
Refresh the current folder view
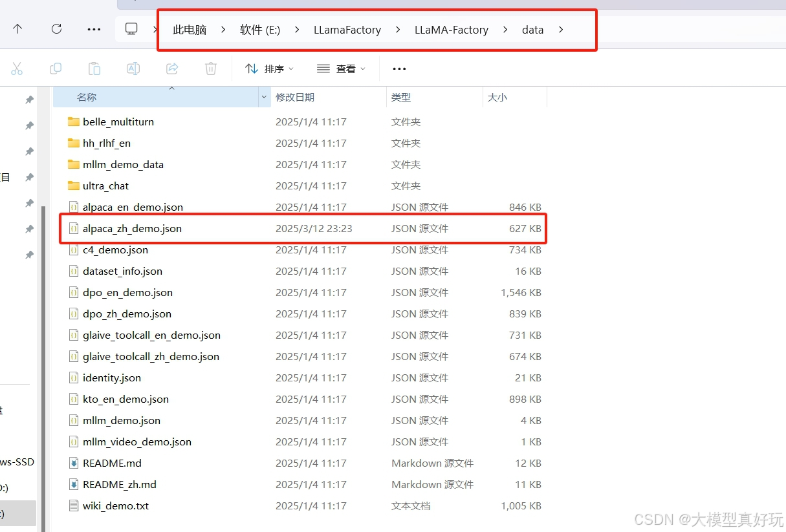point(56,29)
